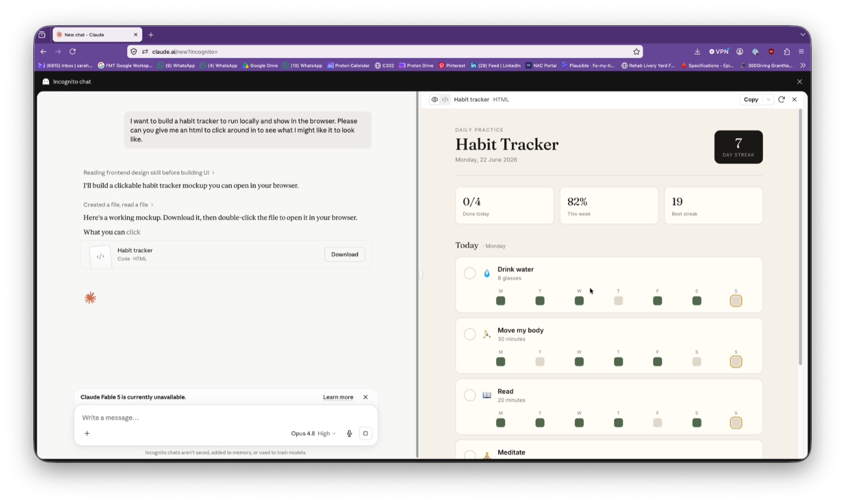Image resolution: width=845 pixels, height=504 pixels.
Task: Click the 7 day streak badge
Action: pyautogui.click(x=738, y=147)
